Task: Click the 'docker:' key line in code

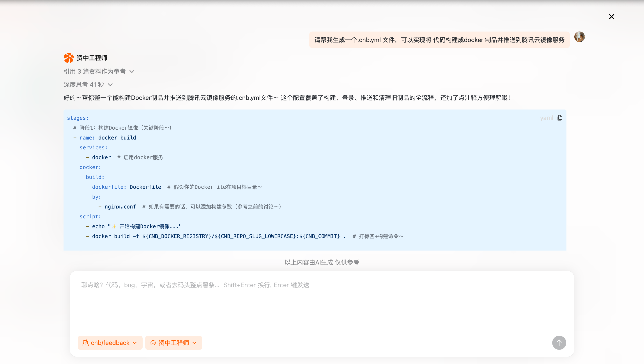Action: coord(90,167)
